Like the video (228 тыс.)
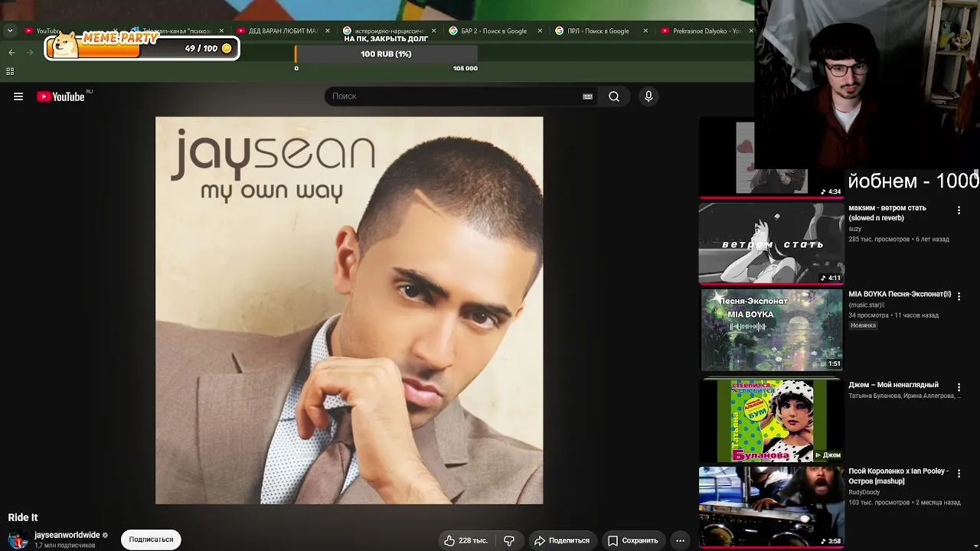The image size is (980, 551). point(465,540)
